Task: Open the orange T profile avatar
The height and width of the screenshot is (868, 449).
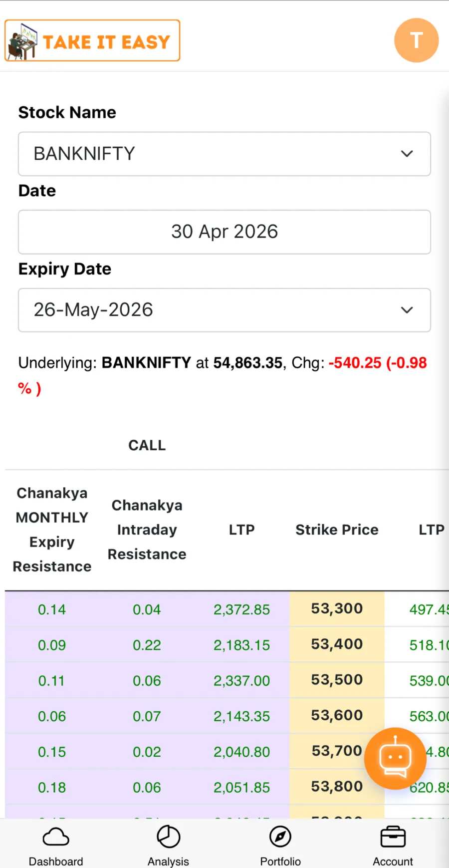Action: coord(416,40)
